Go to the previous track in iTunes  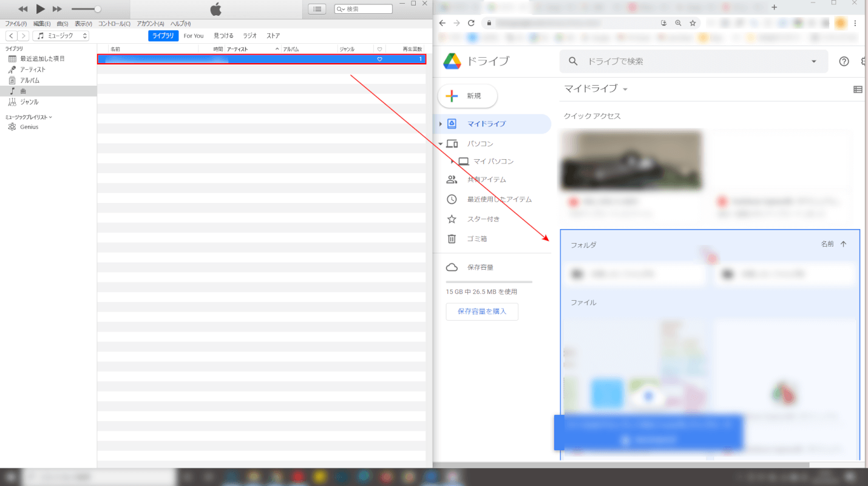click(22, 9)
